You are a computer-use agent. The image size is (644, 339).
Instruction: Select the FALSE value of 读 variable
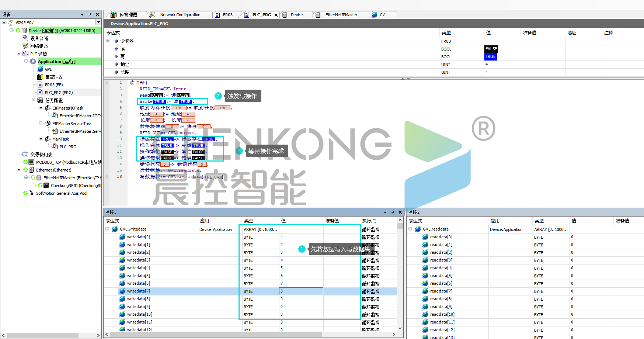(x=491, y=49)
